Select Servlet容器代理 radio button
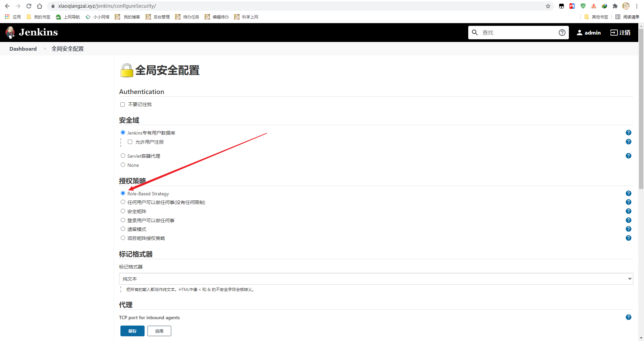This screenshot has width=644, height=341. (x=123, y=156)
